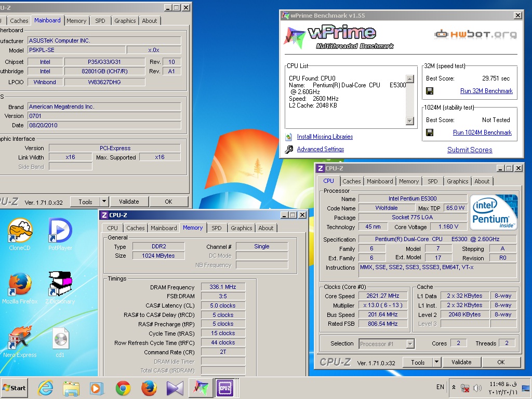
Task: Click the "Wolfdale" code name field
Action: 387,208
